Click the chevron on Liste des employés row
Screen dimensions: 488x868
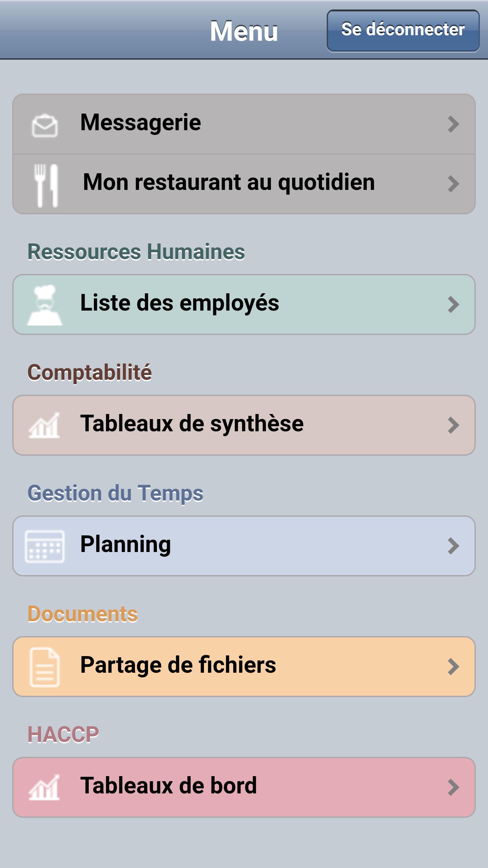(x=453, y=304)
